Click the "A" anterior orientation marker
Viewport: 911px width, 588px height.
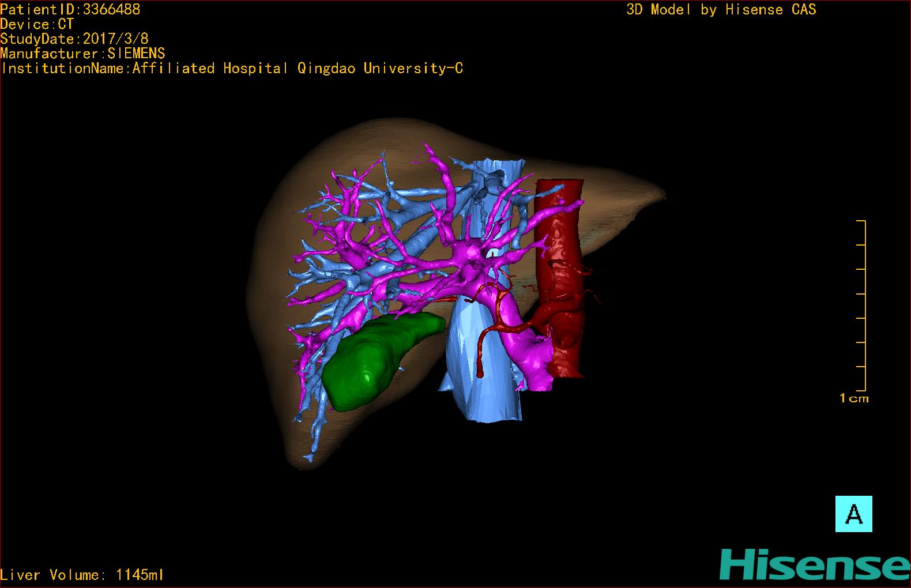(x=853, y=514)
